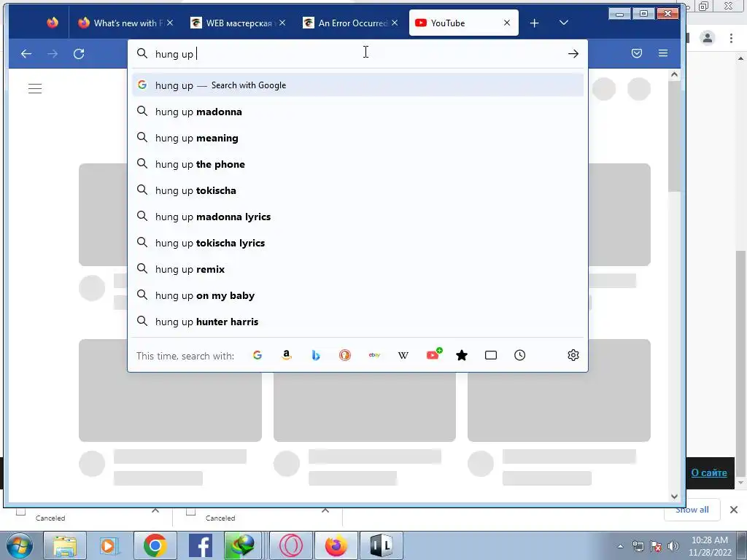Click the Windows Start button

click(x=19, y=545)
